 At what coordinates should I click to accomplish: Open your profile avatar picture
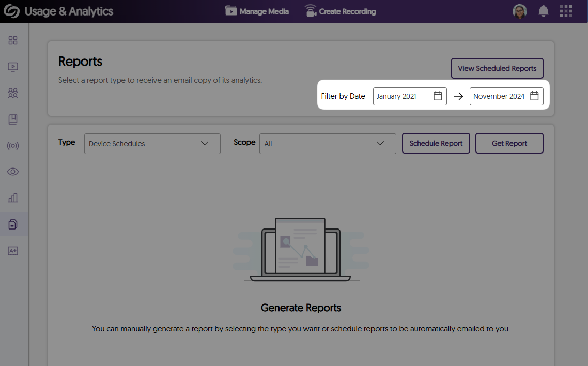(520, 11)
